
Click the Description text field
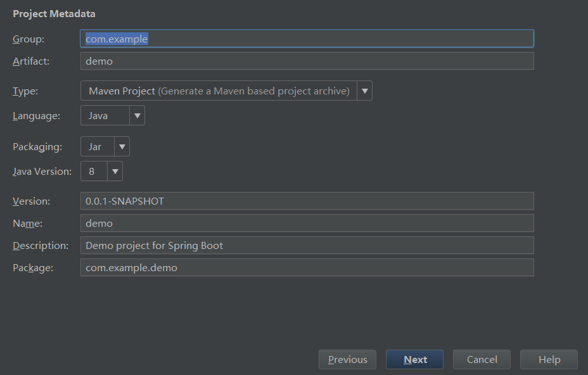pos(307,245)
